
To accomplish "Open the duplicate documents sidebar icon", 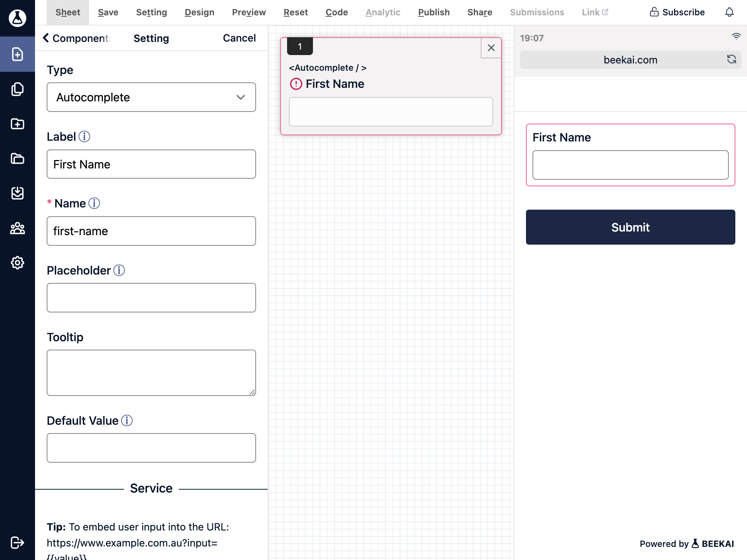I will pyautogui.click(x=18, y=89).
